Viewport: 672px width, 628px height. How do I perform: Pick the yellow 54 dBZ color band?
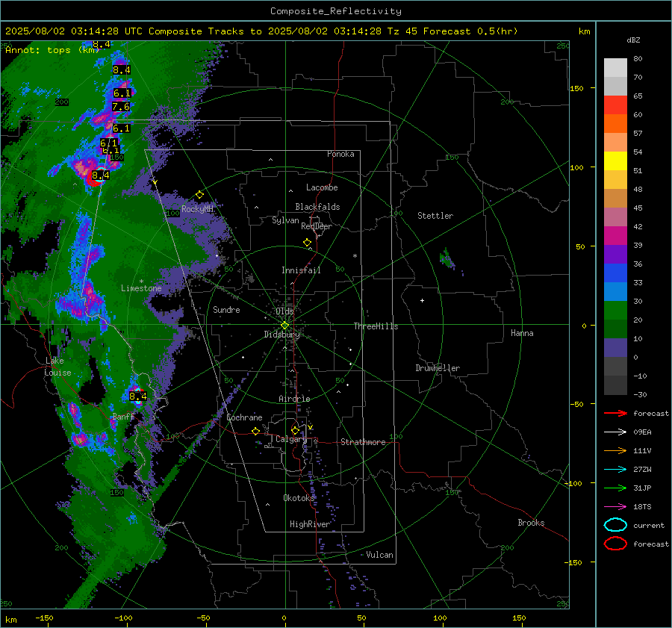(615, 161)
